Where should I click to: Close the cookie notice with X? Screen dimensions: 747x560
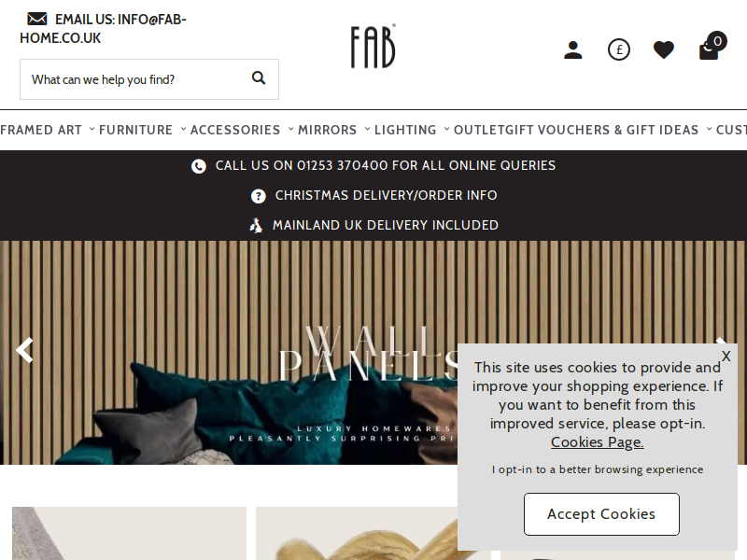click(726, 357)
